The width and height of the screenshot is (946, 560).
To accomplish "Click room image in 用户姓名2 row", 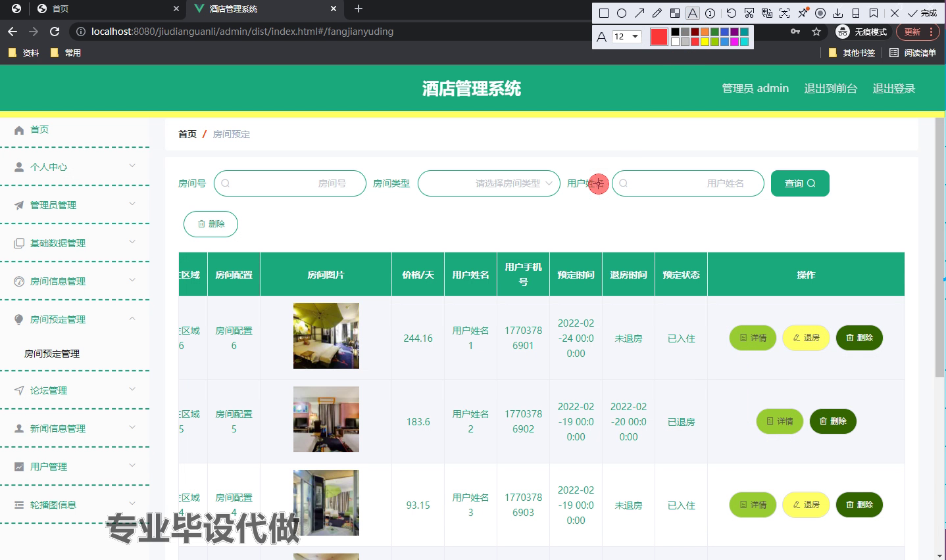I will coord(326,419).
